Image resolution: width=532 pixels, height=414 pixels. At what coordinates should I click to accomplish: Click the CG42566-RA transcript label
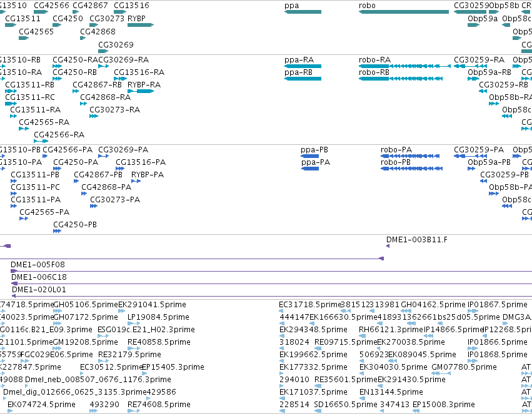pyautogui.click(x=59, y=135)
